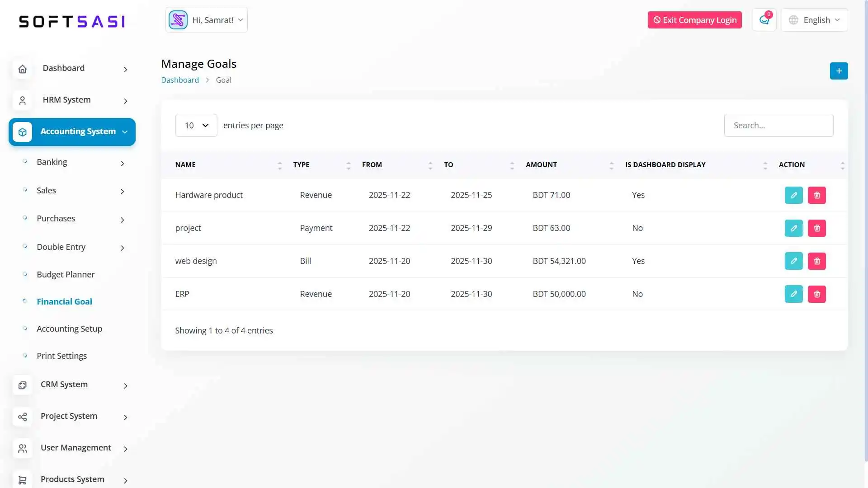
Task: Click the Samrat user avatar
Action: click(x=178, y=20)
